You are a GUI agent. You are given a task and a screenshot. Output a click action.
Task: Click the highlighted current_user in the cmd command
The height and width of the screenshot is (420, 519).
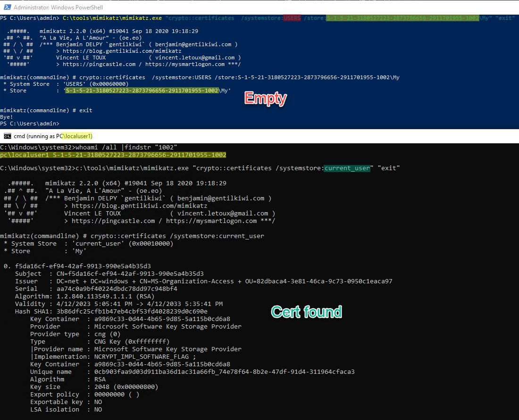[347, 168]
